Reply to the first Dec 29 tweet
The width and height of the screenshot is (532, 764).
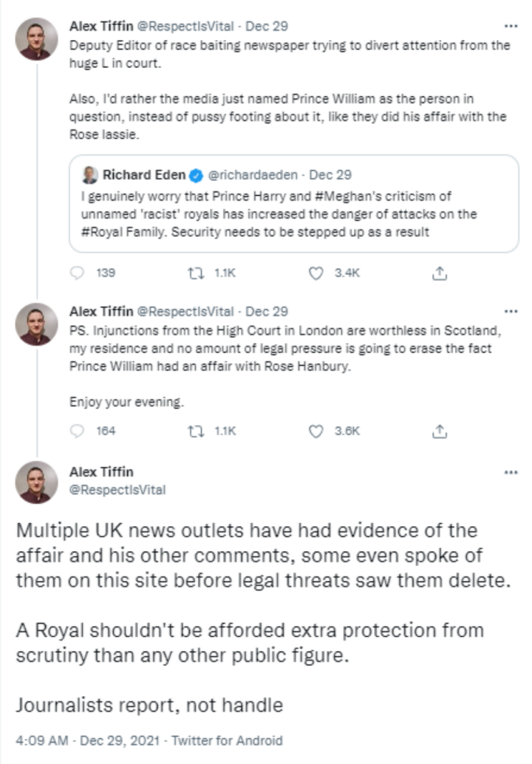coord(80,273)
